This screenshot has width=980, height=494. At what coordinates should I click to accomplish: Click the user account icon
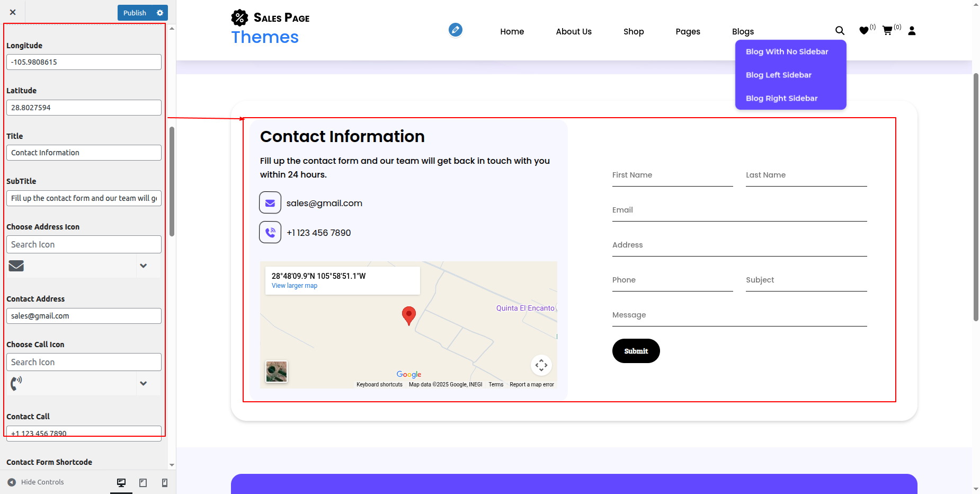(x=912, y=31)
